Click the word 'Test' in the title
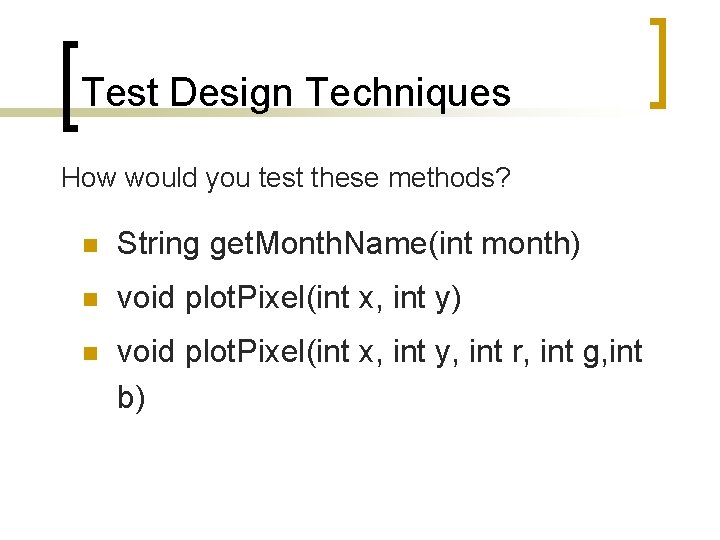The height and width of the screenshot is (540, 720). (x=120, y=92)
